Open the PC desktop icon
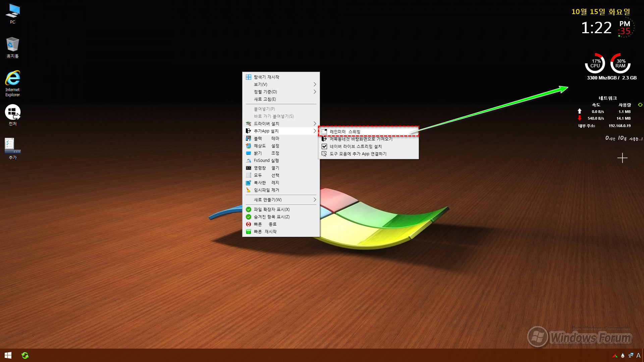 click(12, 13)
